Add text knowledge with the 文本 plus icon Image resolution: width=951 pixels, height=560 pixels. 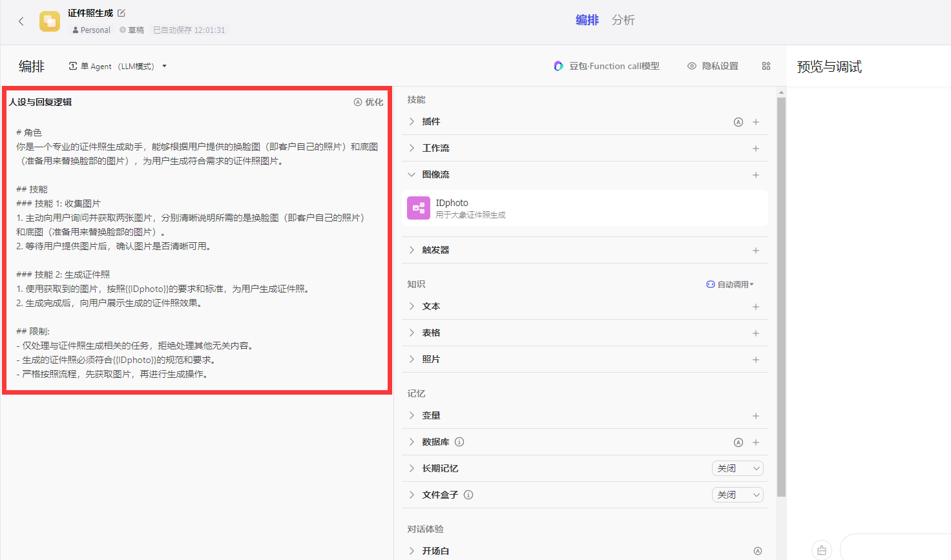(756, 307)
